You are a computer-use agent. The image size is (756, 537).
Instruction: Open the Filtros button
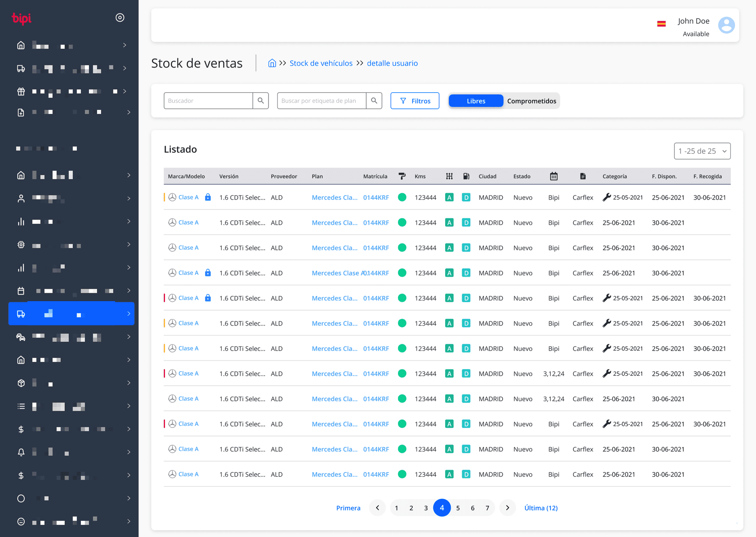415,101
